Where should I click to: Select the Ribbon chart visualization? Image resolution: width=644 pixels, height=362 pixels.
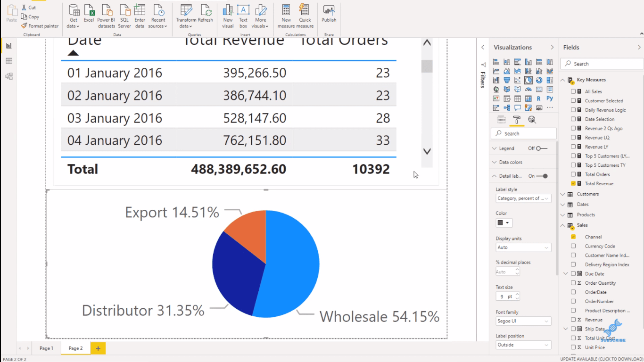[x=550, y=71]
